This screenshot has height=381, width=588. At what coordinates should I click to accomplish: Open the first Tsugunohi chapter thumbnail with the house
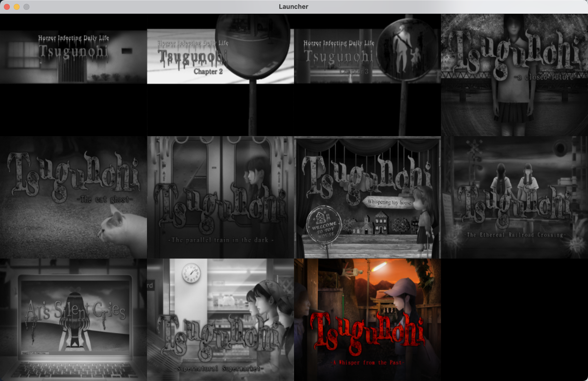click(73, 75)
